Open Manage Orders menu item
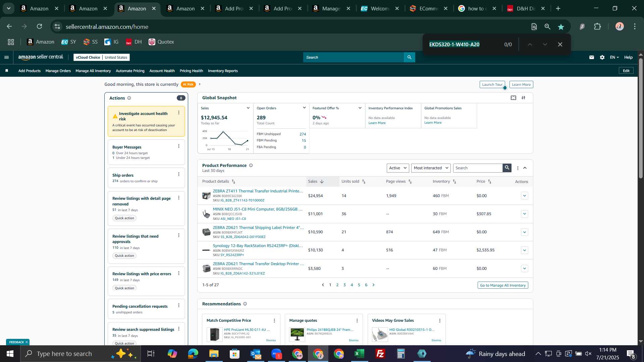Screen dimensions: 644x362 58,71
